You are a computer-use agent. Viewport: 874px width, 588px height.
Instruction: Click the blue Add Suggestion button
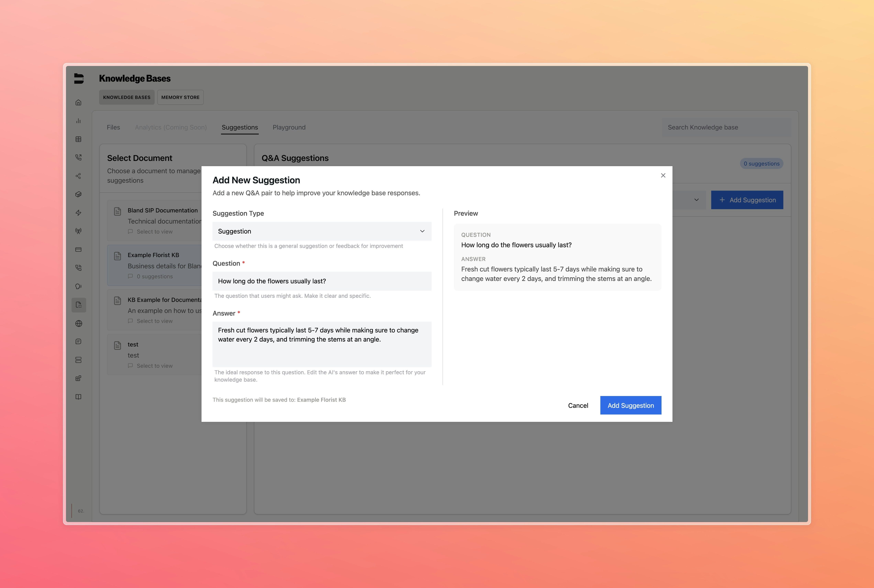[x=631, y=405]
